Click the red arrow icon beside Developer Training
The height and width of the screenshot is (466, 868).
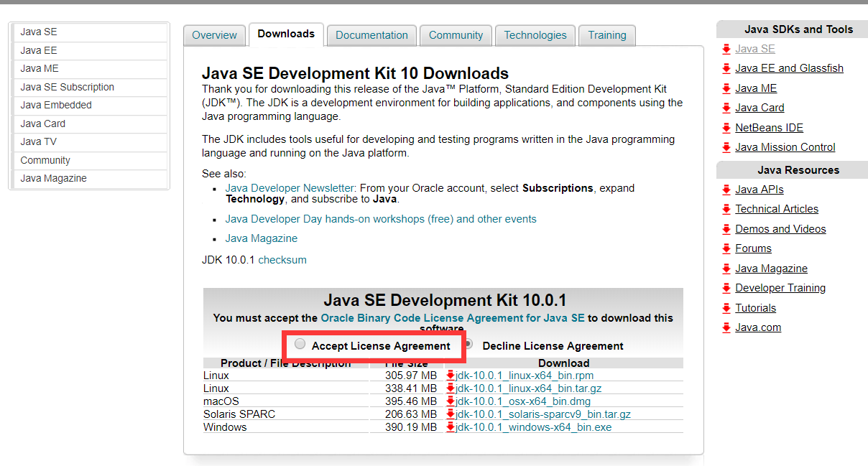[726, 289]
